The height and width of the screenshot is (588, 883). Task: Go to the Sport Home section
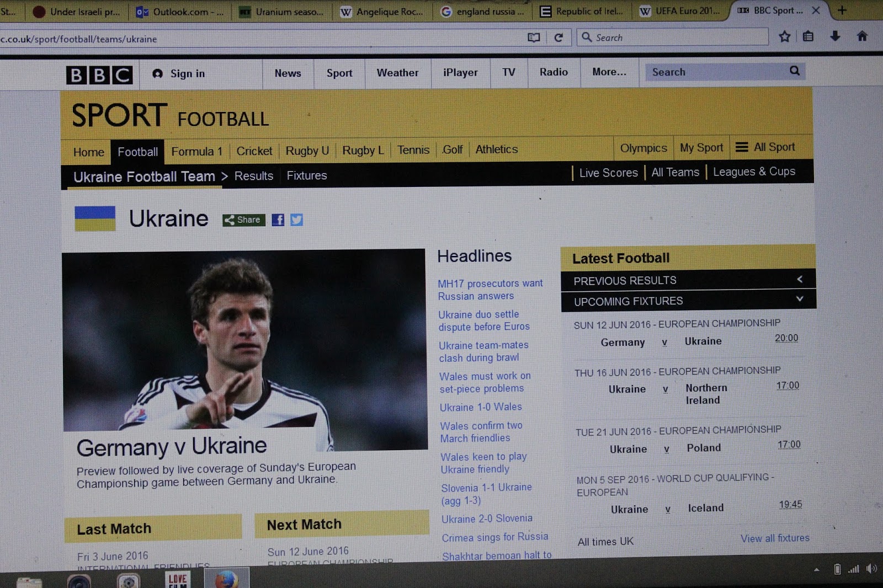(89, 152)
